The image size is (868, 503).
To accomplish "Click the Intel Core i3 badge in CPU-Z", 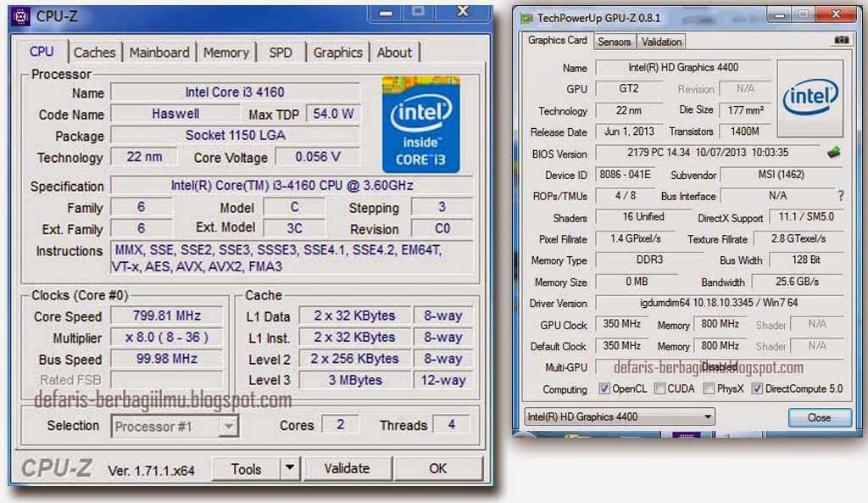I will [421, 125].
